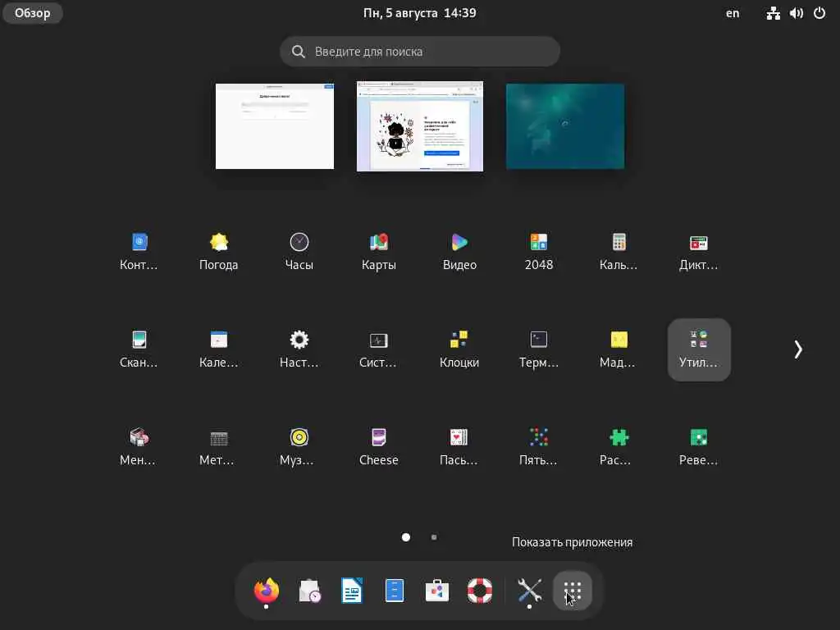Click the Обзор overview button
840x630 pixels.
(33, 13)
